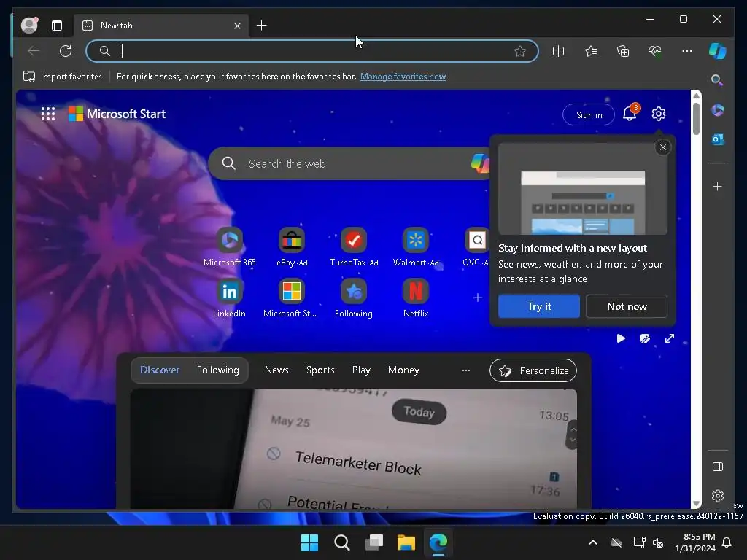The image size is (747, 560).
Task: Open Windows taskbar Search
Action: 341,542
